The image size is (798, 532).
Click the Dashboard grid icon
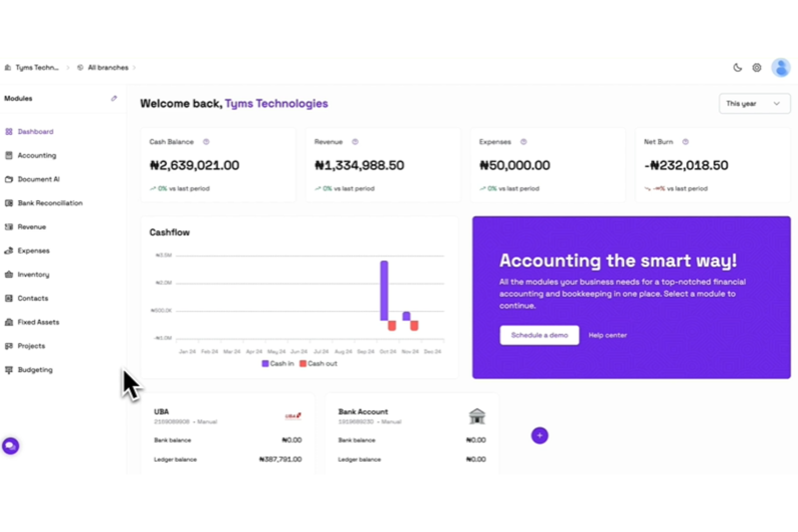pyautogui.click(x=9, y=132)
